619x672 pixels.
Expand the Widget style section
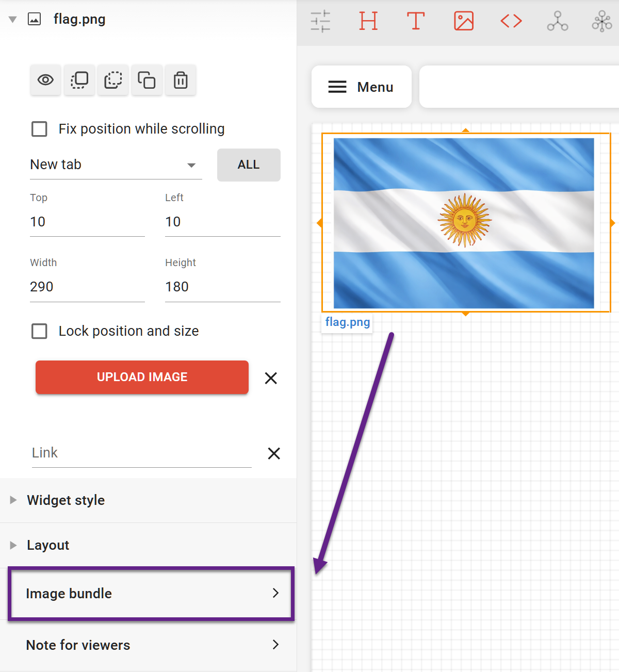(66, 500)
